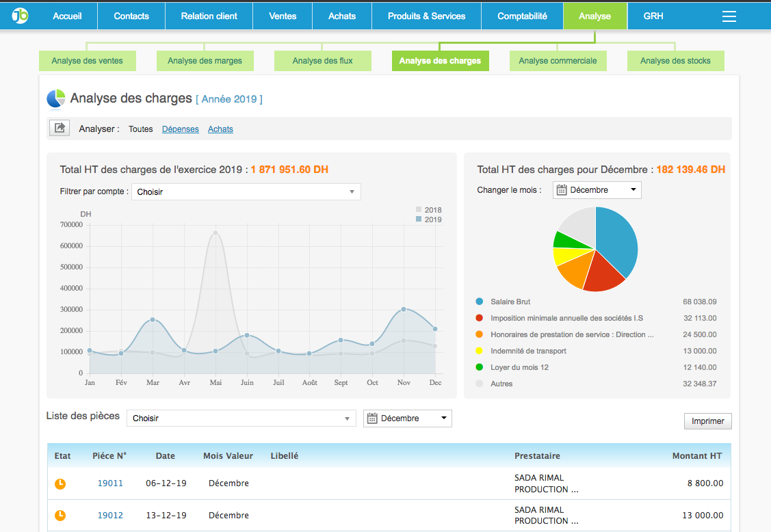Open the hamburger menu icon

click(x=729, y=16)
